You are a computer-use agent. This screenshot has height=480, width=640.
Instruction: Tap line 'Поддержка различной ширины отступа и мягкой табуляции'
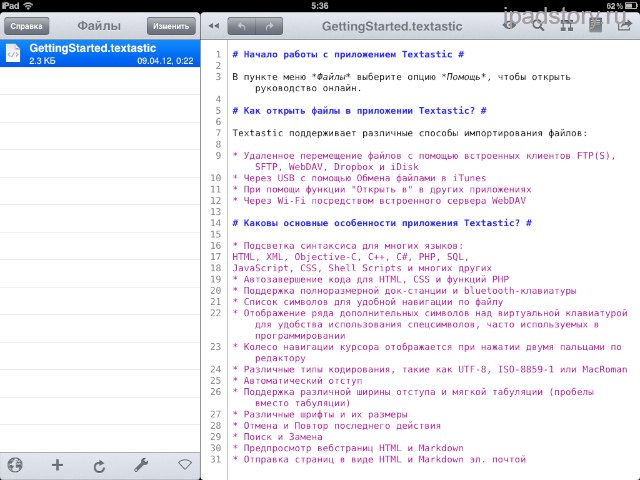point(413,397)
